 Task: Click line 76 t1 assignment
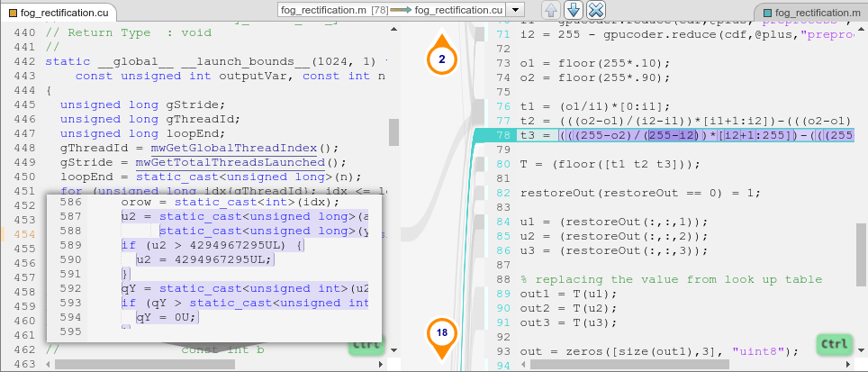click(595, 107)
